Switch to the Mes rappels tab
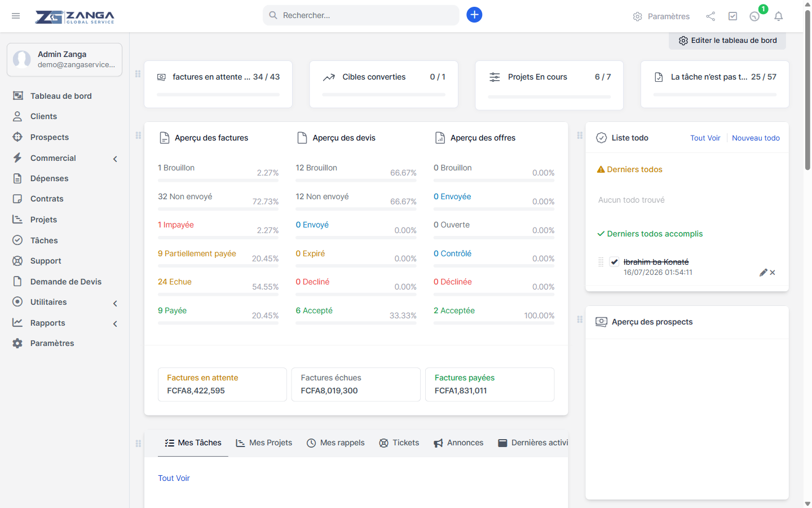This screenshot has width=812, height=508. pos(336,443)
